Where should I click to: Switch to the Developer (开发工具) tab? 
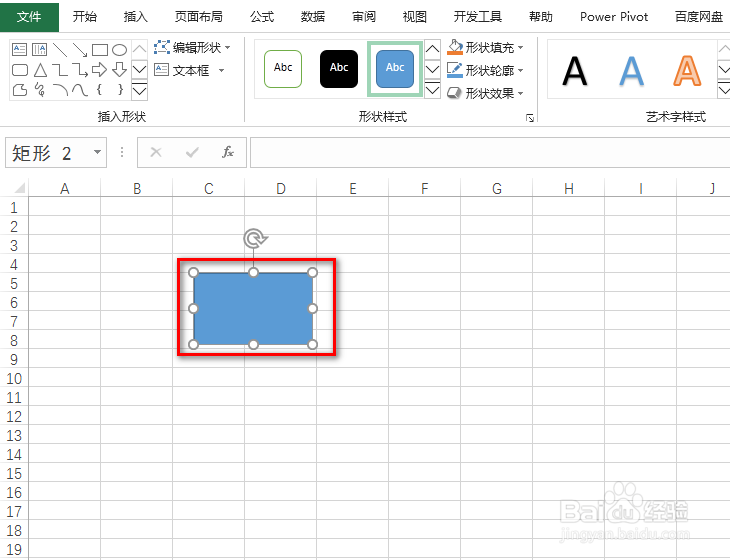pos(478,17)
